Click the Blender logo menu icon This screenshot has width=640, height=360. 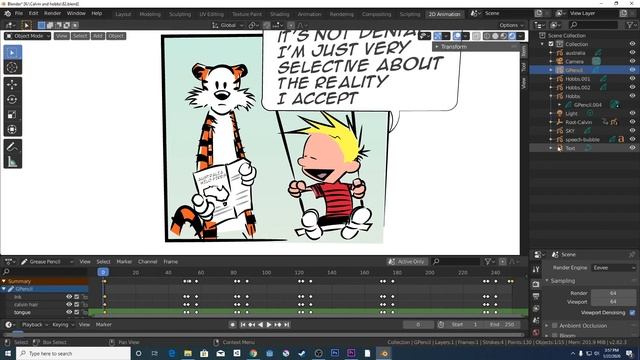pyautogui.click(x=7, y=13)
